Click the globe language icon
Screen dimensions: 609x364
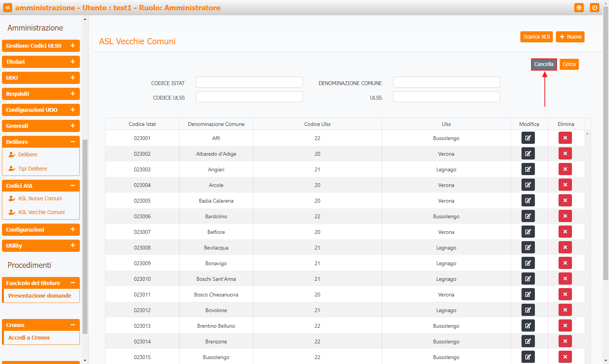[x=579, y=8]
